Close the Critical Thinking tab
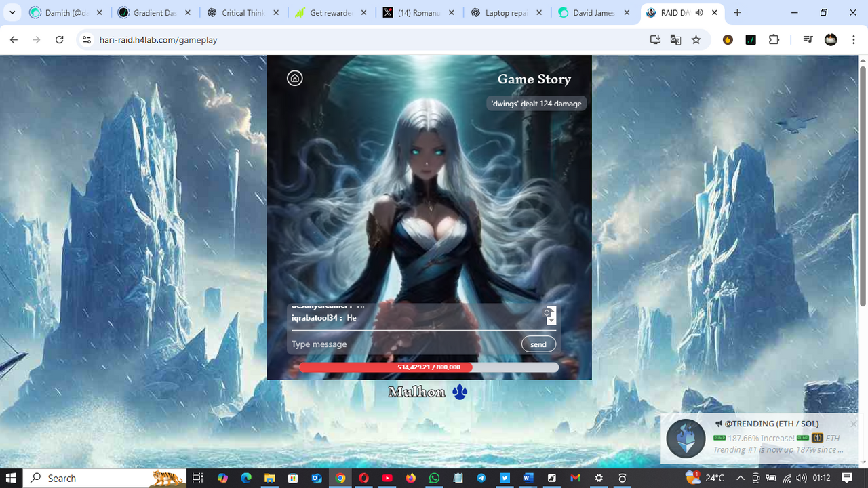The width and height of the screenshot is (868, 488). (x=275, y=12)
